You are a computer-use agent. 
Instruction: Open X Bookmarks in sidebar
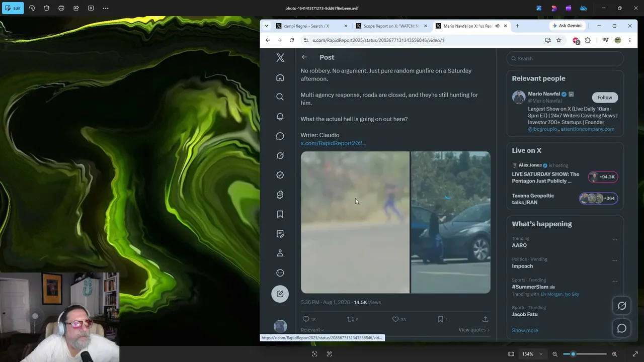tap(280, 214)
